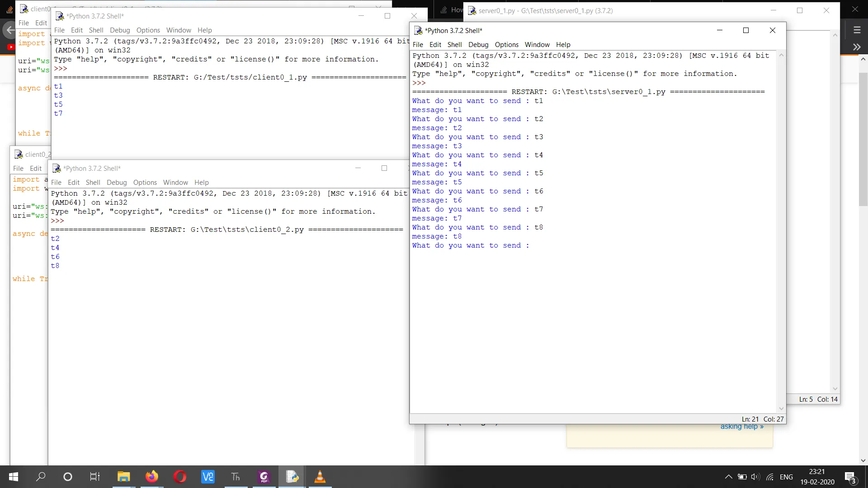This screenshot has height=488, width=868.
Task: Click the Python IDLE taskbar icon
Action: tap(292, 477)
